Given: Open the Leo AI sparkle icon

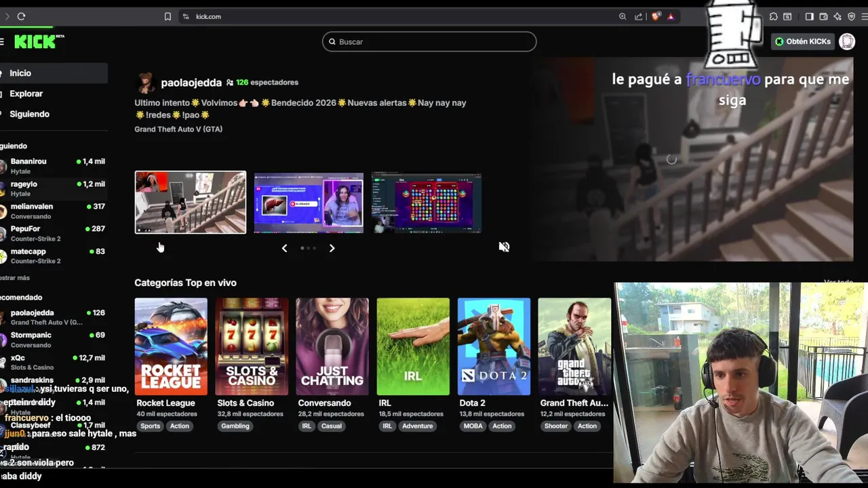Looking at the screenshot, I should [x=837, y=16].
